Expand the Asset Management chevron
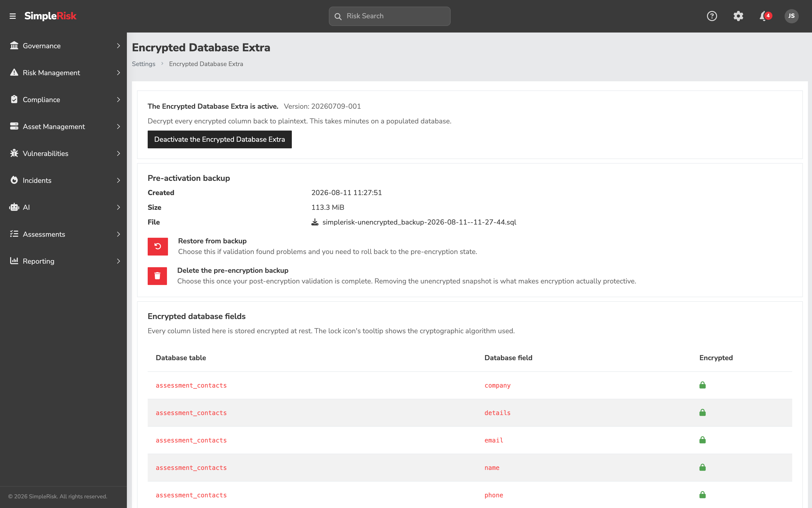The width and height of the screenshot is (812, 508). 119,126
